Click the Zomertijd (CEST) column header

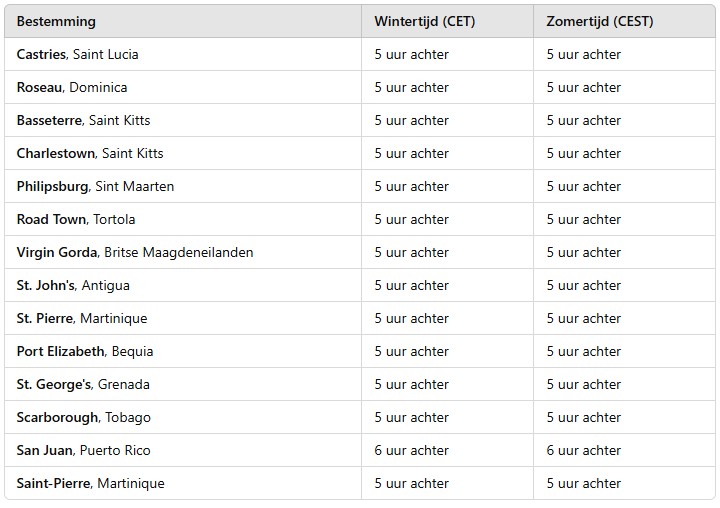coord(600,21)
